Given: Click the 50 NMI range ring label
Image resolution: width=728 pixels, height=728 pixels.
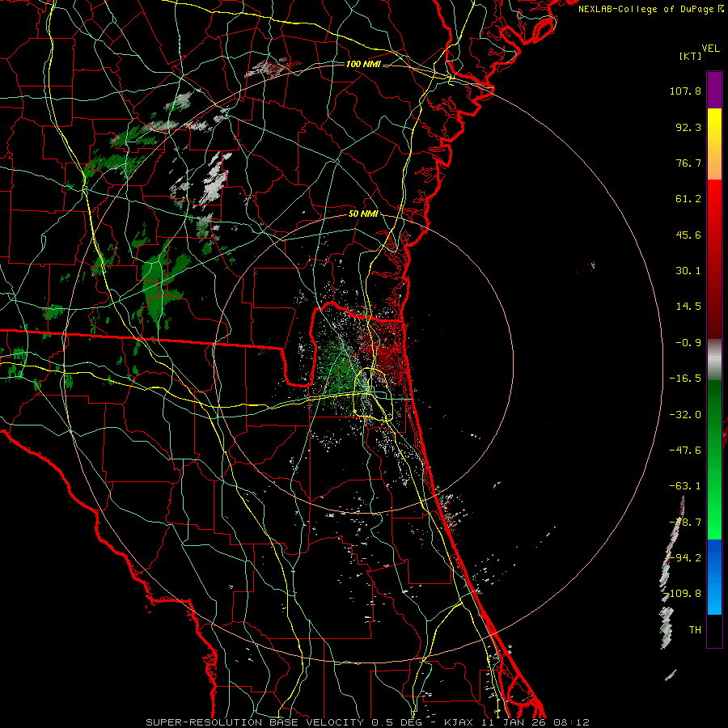Looking at the screenshot, I should (x=363, y=214).
